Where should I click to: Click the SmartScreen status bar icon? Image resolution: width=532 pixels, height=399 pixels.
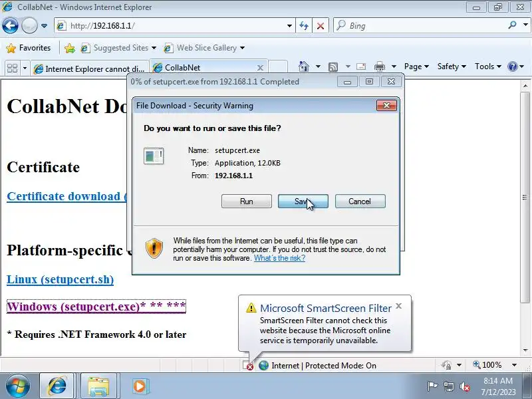point(247,365)
